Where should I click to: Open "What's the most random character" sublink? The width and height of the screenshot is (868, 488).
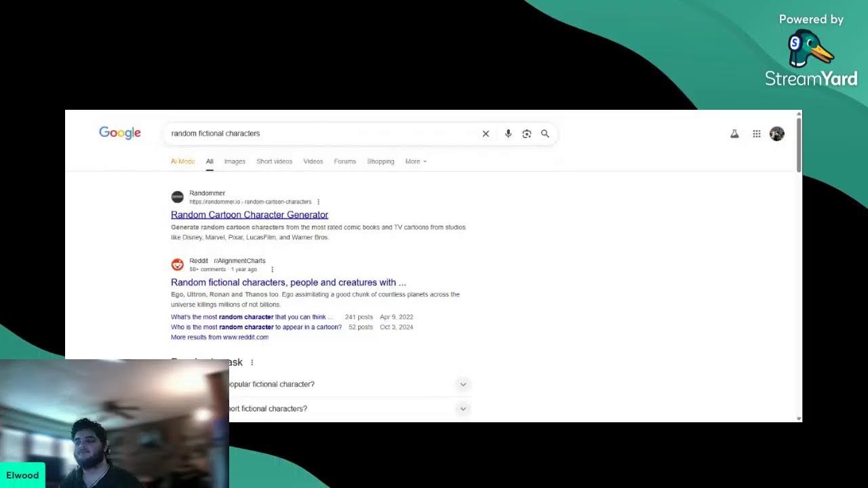(252, 317)
